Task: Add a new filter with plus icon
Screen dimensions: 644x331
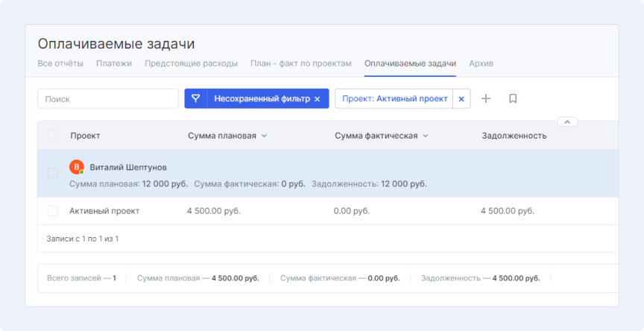Action: click(x=486, y=98)
